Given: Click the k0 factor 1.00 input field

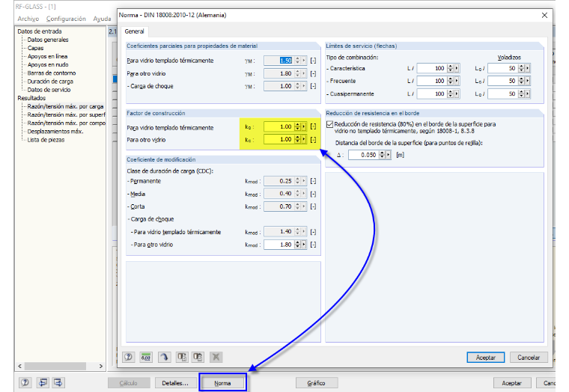Looking at the screenshot, I should [x=279, y=126].
